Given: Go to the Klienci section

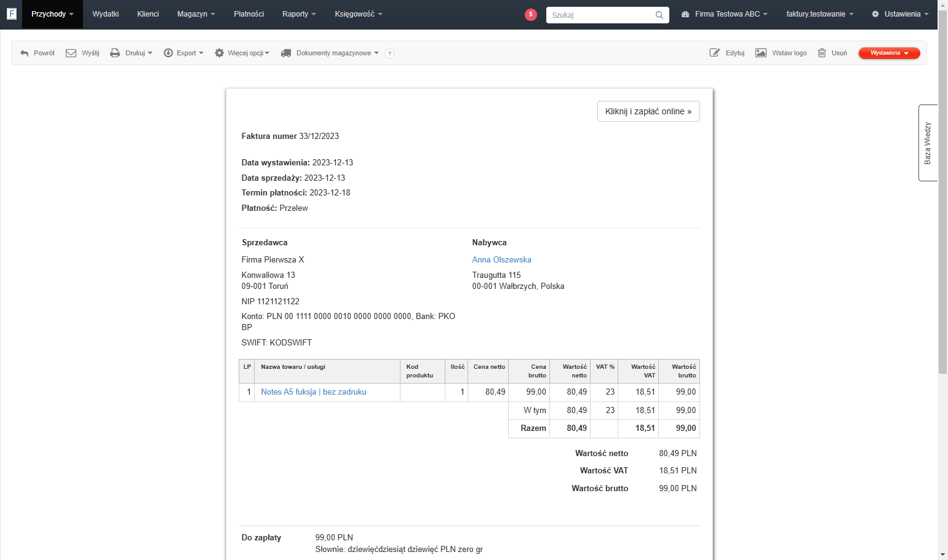Looking at the screenshot, I should point(148,14).
